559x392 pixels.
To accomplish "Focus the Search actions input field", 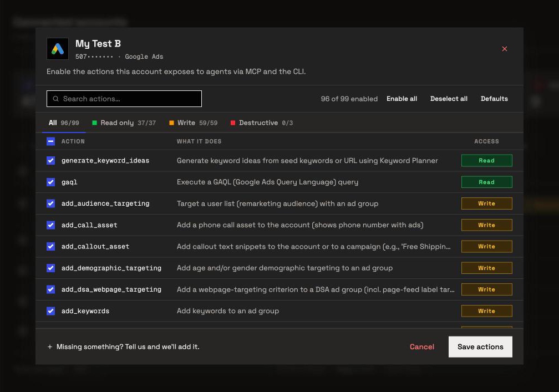I will [x=124, y=99].
